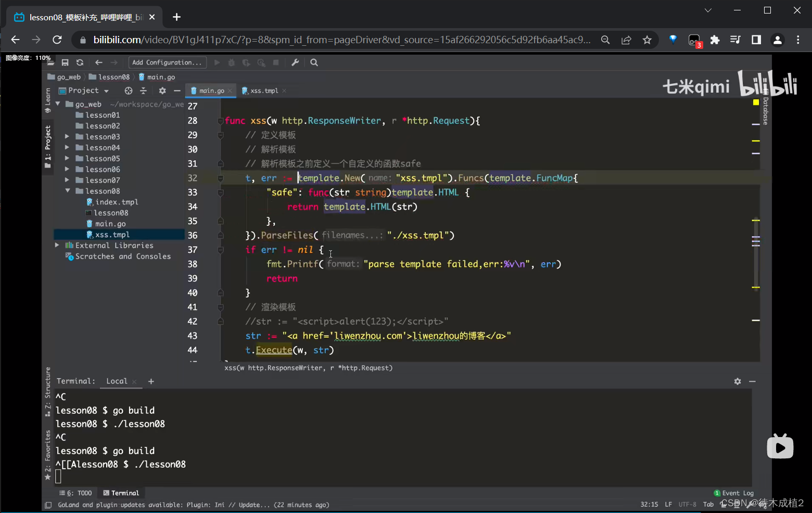Viewport: 812px width, 513px height.
Task: Open the TODO tool window tab
Action: click(x=76, y=493)
